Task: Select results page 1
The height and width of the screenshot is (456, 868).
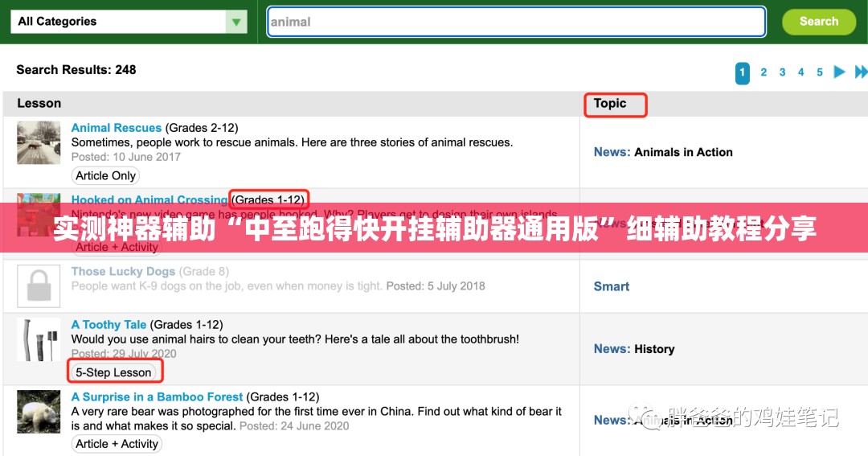Action: (743, 72)
